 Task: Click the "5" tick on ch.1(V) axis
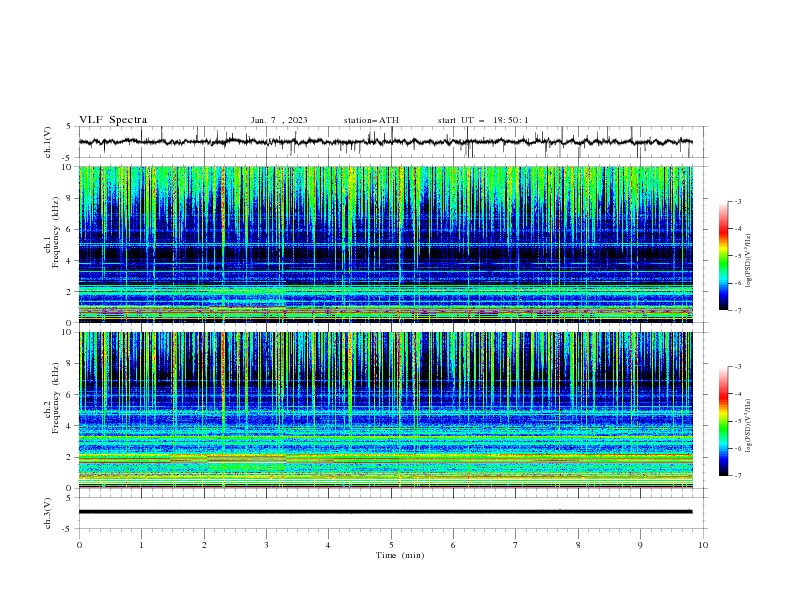click(x=69, y=126)
